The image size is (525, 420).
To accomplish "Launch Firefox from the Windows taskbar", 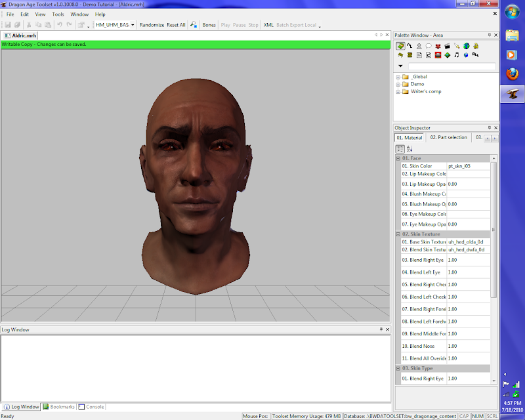I will (512, 74).
